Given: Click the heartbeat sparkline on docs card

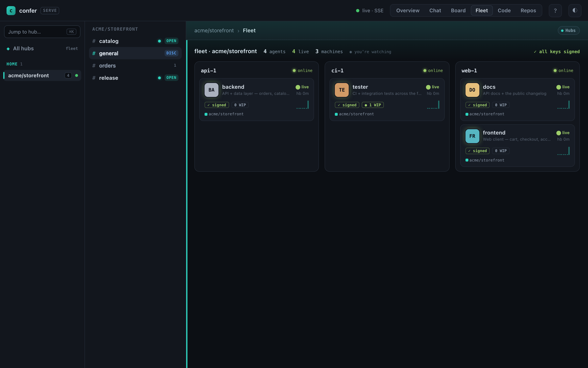Looking at the screenshot, I should [x=563, y=105].
